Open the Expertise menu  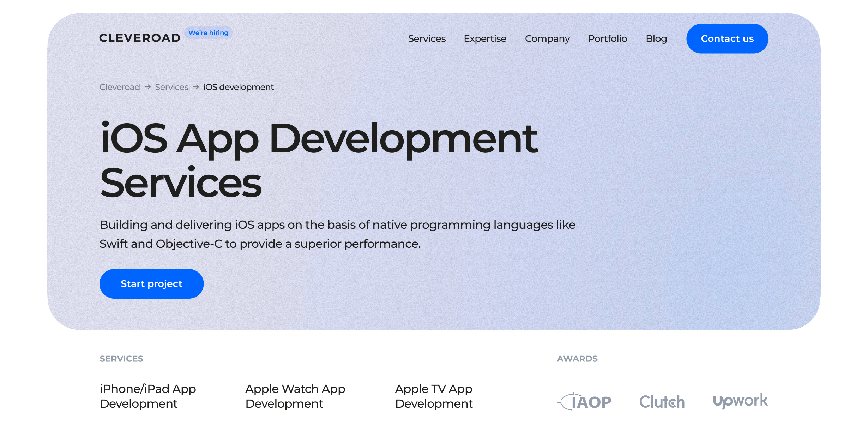pos(485,39)
